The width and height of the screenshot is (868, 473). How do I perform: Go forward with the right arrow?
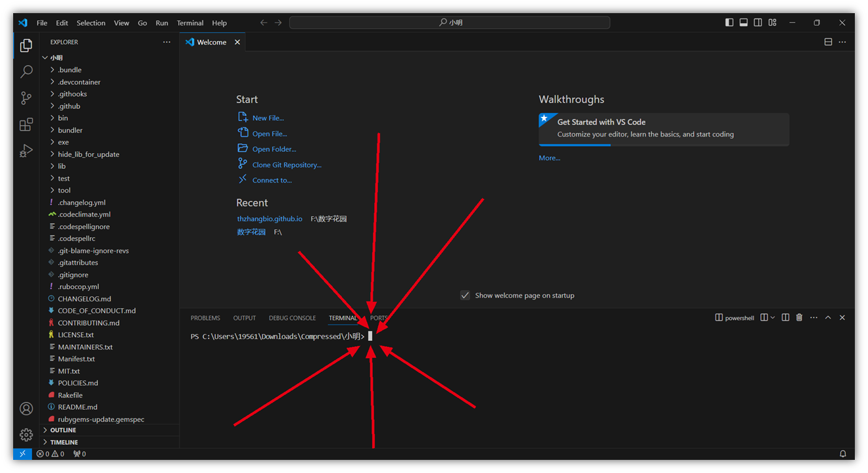pyautogui.click(x=278, y=22)
